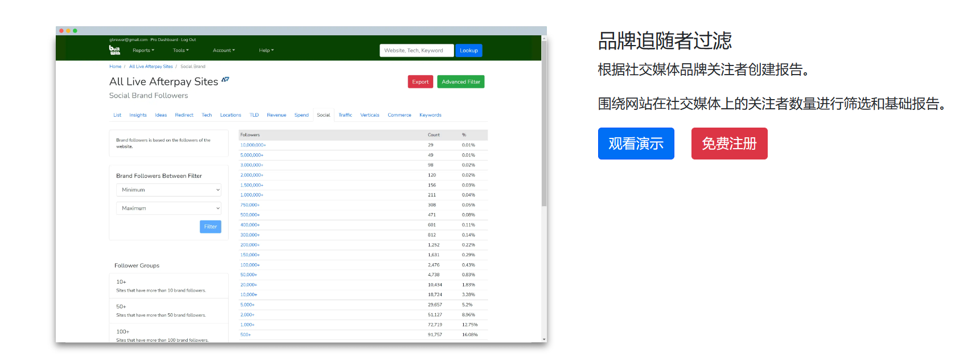Focus the Website, Tech, Keyword search field
Image resolution: width=980 pixels, height=356 pixels.
tap(417, 51)
